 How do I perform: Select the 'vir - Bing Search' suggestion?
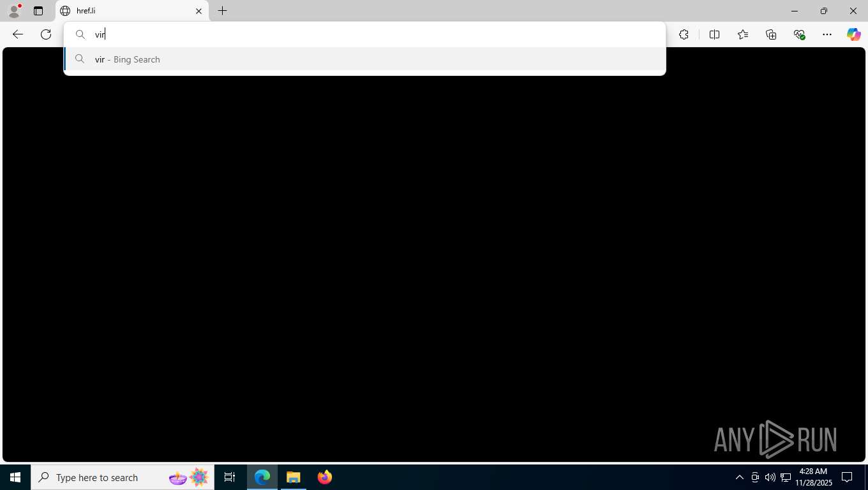click(x=364, y=59)
